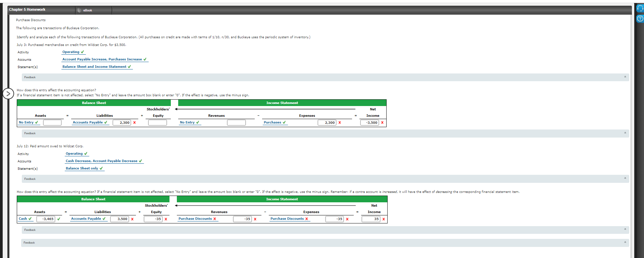Click the Chapter 5 Homework title tab
The width and height of the screenshot is (644, 258).
[27, 10]
